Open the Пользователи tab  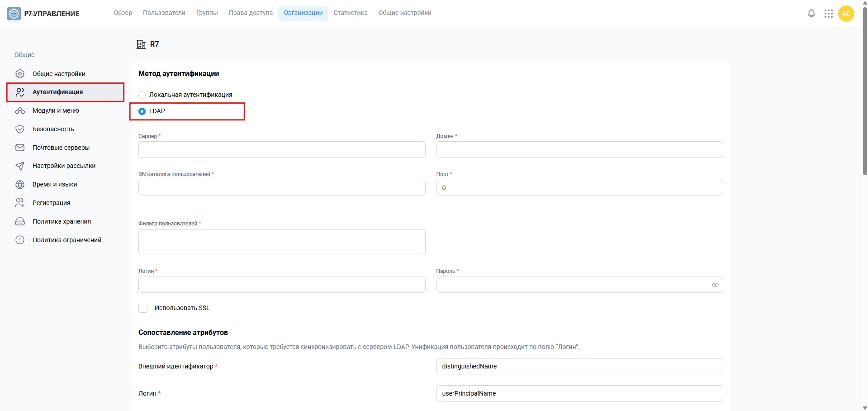pyautogui.click(x=164, y=13)
